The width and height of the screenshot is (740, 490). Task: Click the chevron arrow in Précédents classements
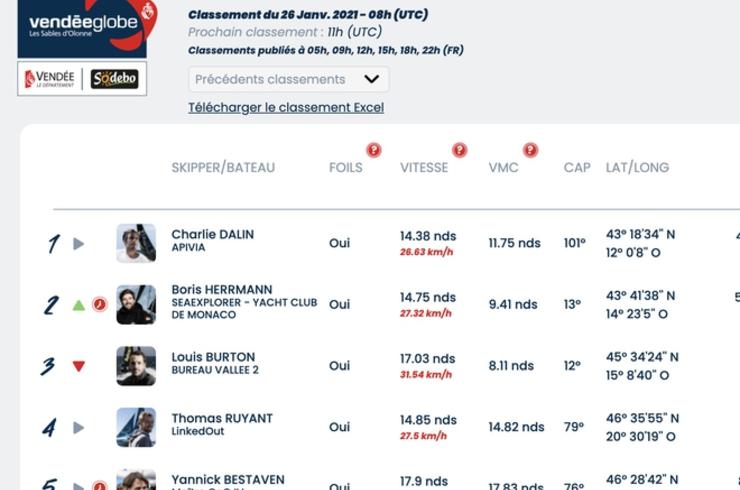click(x=371, y=79)
